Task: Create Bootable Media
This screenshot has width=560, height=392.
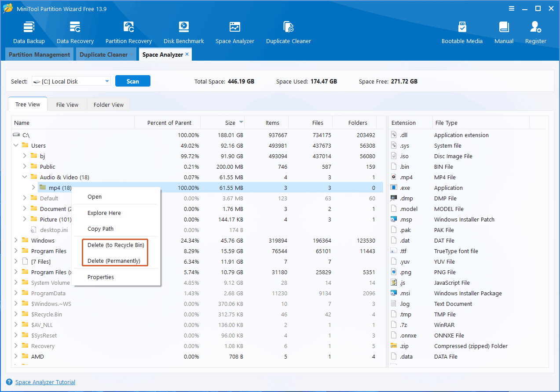Action: coord(462,32)
